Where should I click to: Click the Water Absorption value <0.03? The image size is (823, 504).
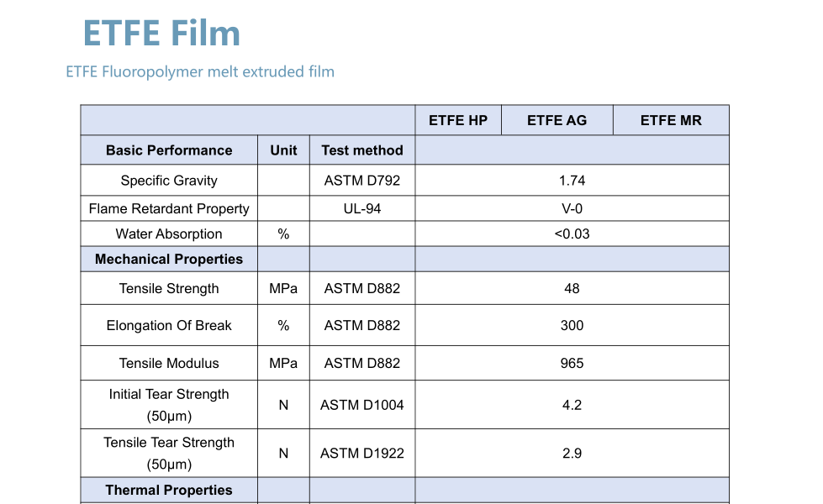tap(572, 234)
